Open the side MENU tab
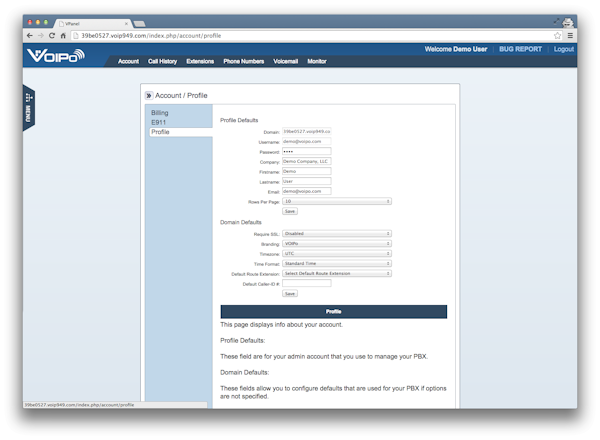 click(x=29, y=108)
